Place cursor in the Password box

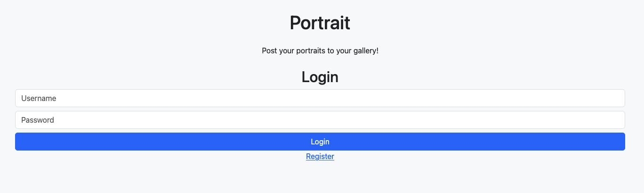click(320, 120)
